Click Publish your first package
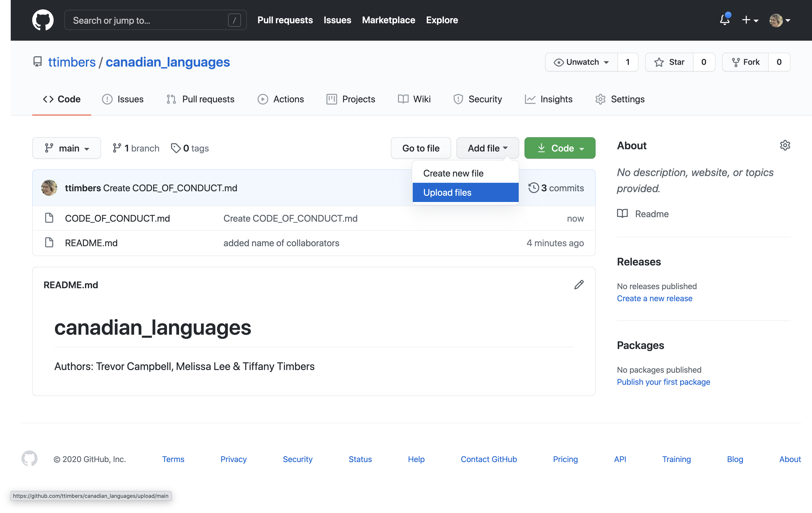Viewport: 812px width, 513px height. tap(664, 382)
